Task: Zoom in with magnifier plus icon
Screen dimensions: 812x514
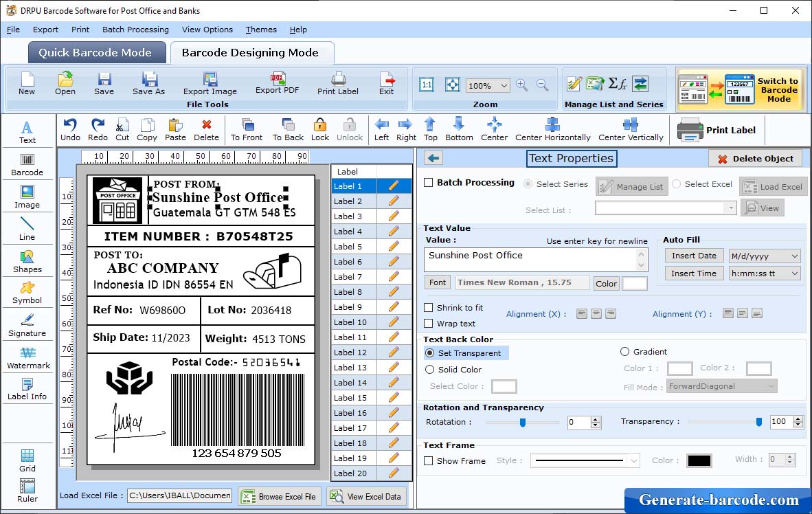Action: coord(522,85)
